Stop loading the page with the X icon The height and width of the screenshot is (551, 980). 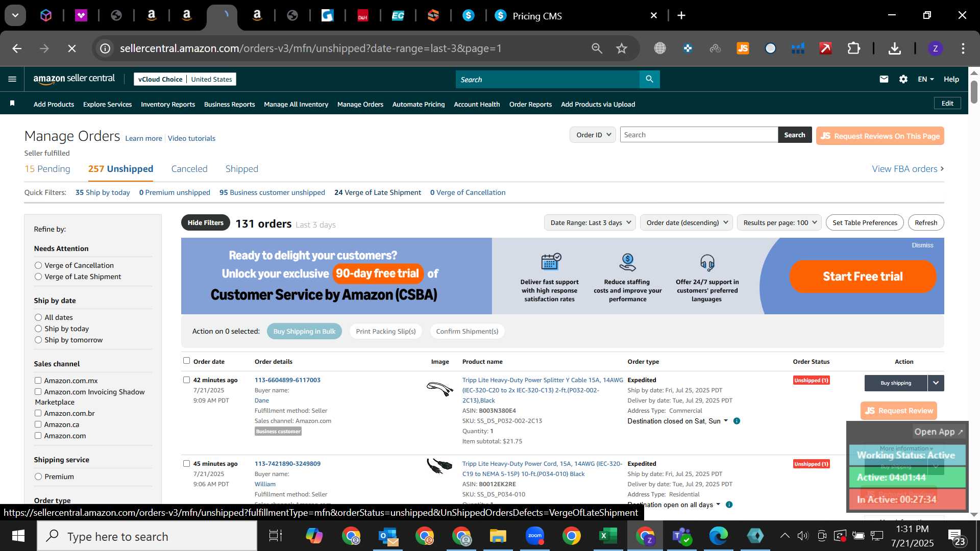click(72, 48)
